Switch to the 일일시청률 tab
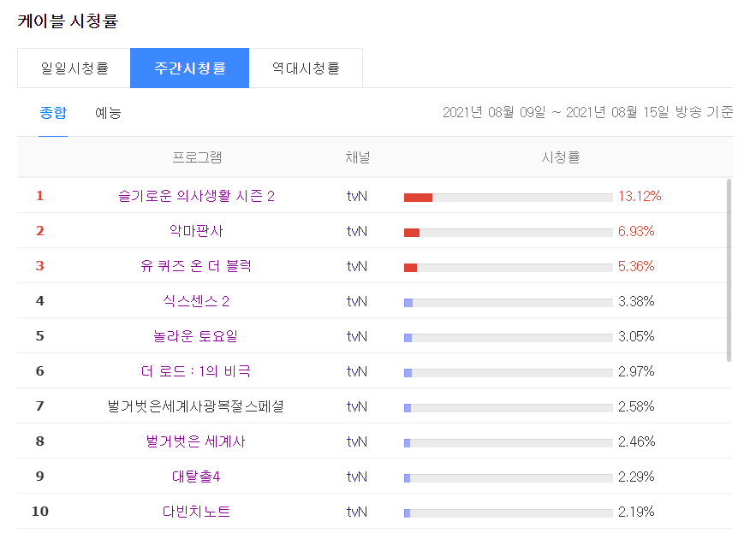756x533 pixels. [74, 68]
